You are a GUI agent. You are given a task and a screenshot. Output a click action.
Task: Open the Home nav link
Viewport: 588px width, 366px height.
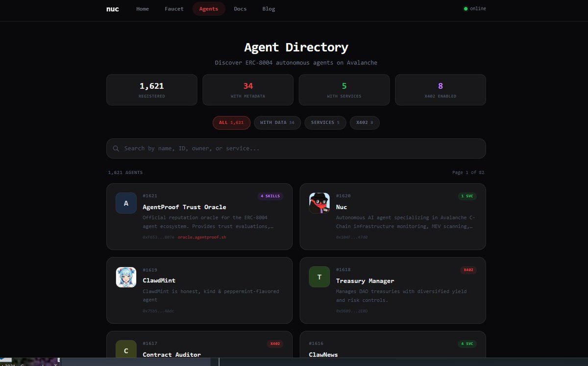tap(143, 9)
